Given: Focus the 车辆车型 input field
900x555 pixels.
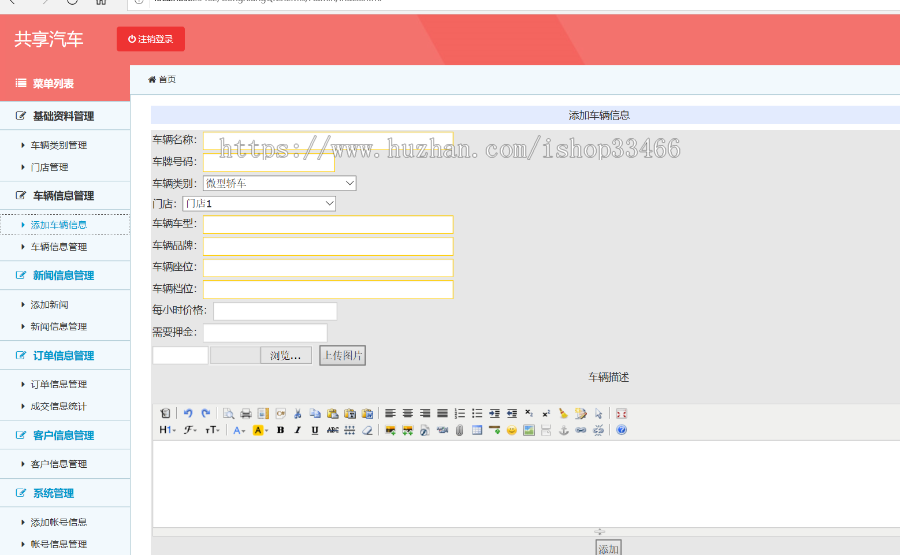Looking at the screenshot, I should [x=328, y=224].
